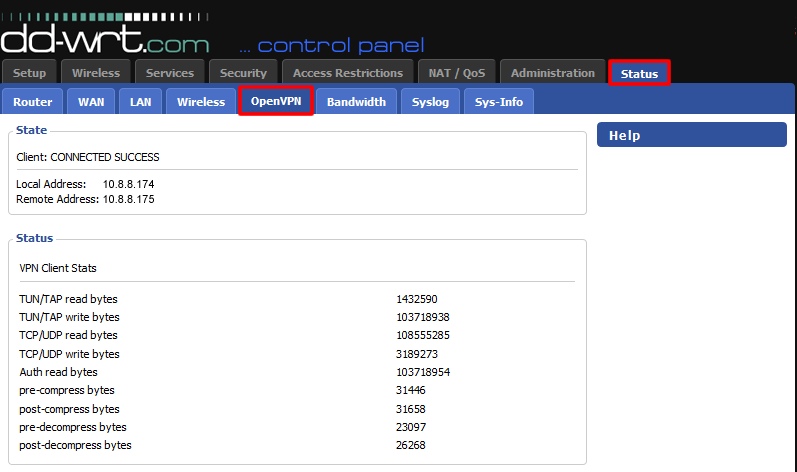View the Syslog sub-tab

click(431, 102)
